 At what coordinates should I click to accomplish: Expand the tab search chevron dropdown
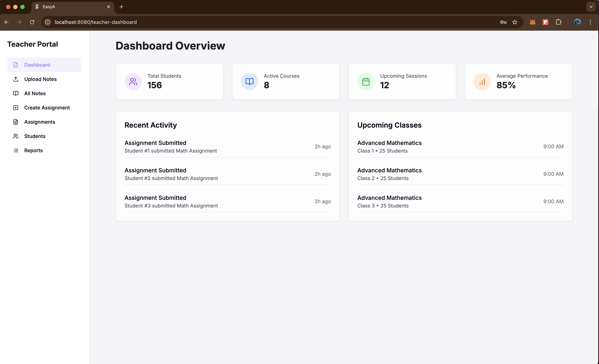click(x=591, y=7)
